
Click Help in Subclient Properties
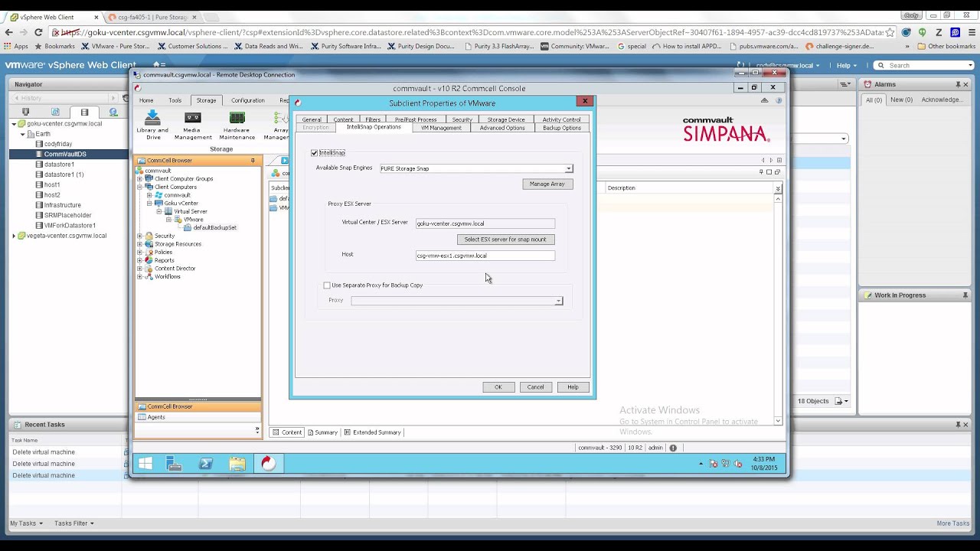pyautogui.click(x=573, y=387)
